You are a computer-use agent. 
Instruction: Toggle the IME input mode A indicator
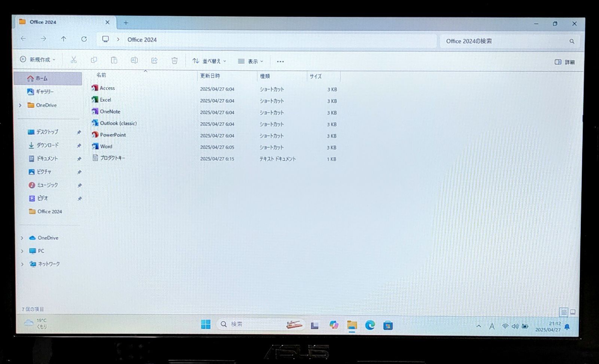click(492, 326)
